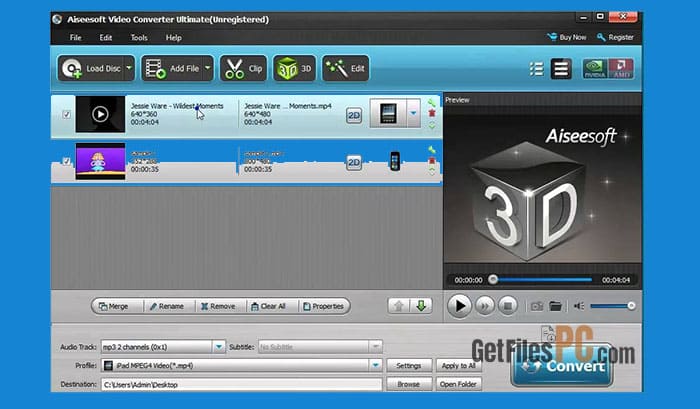The image size is (700, 409).
Task: Open the Edit magic wand tool
Action: [346, 68]
